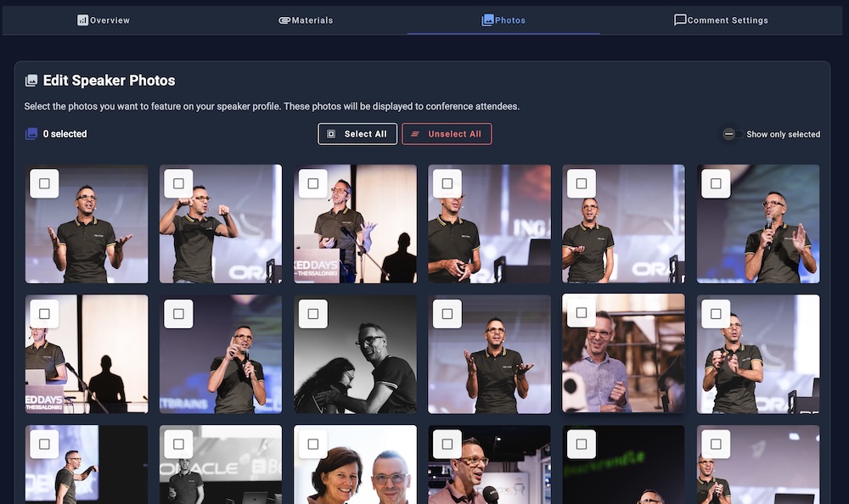Check the box on the first photo in top row
Screen dimensions: 849x504
pyautogui.click(x=44, y=183)
